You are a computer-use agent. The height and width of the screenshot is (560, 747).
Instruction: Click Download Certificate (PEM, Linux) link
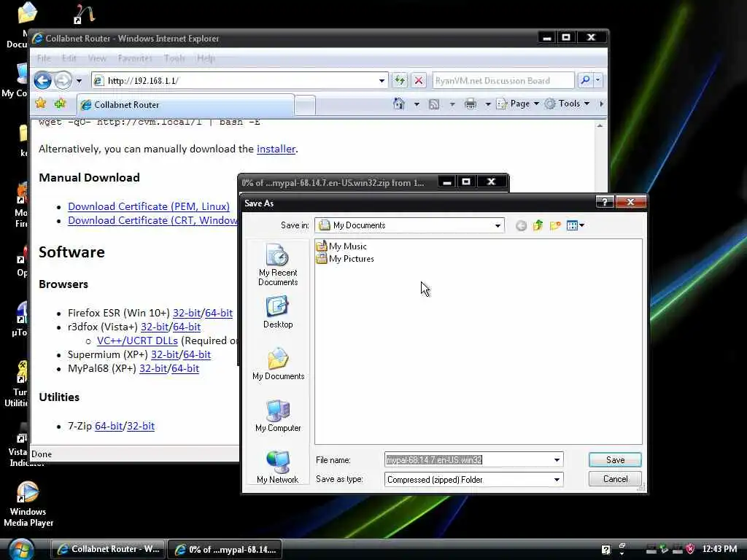coord(149,206)
